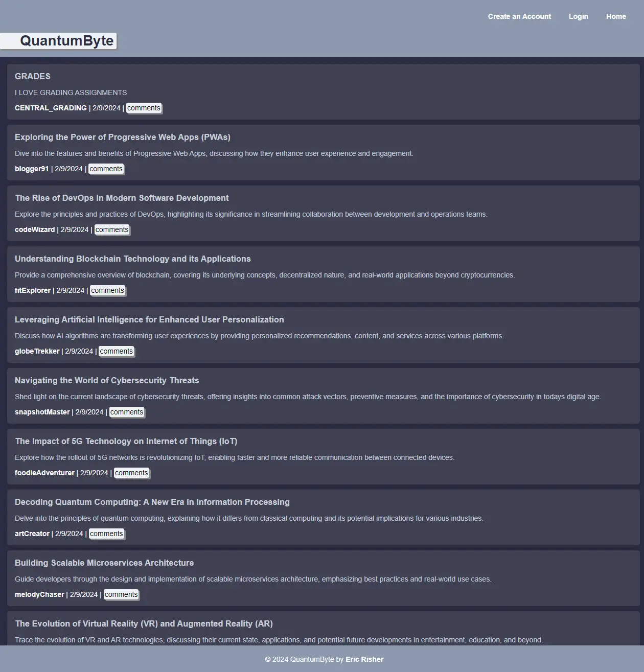Navigate to Home in the top navigation
Screen dimensions: 644x672
point(615,16)
